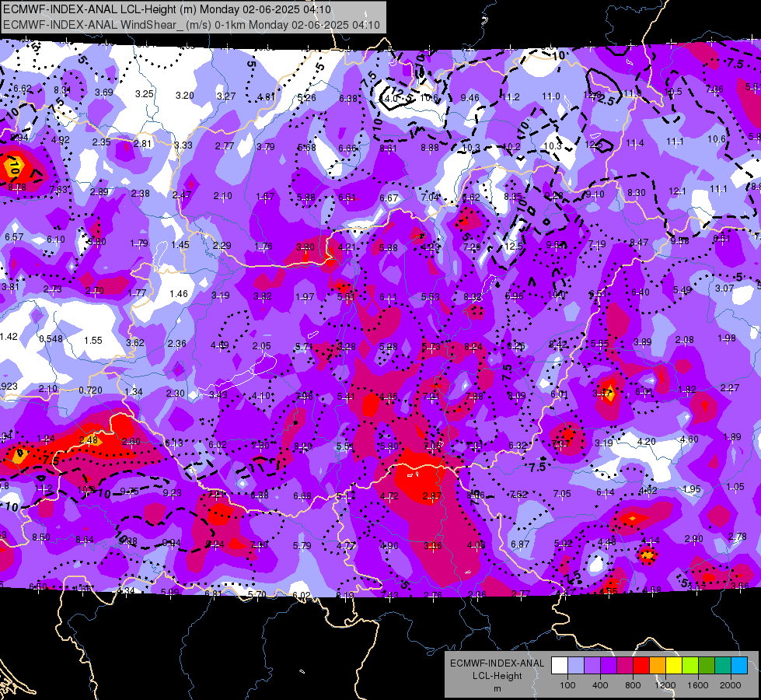This screenshot has height=700, width=761.
Task: Click the legend label '400'
Action: [x=600, y=685]
